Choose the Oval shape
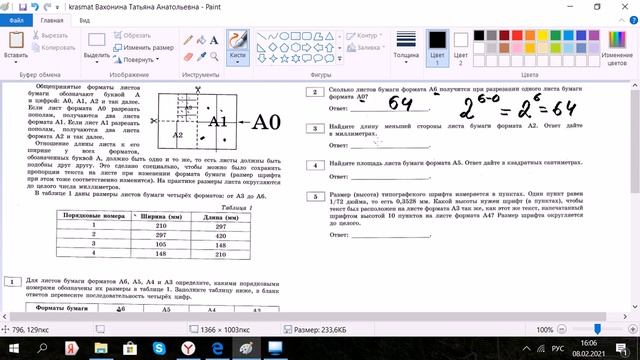 [284, 36]
